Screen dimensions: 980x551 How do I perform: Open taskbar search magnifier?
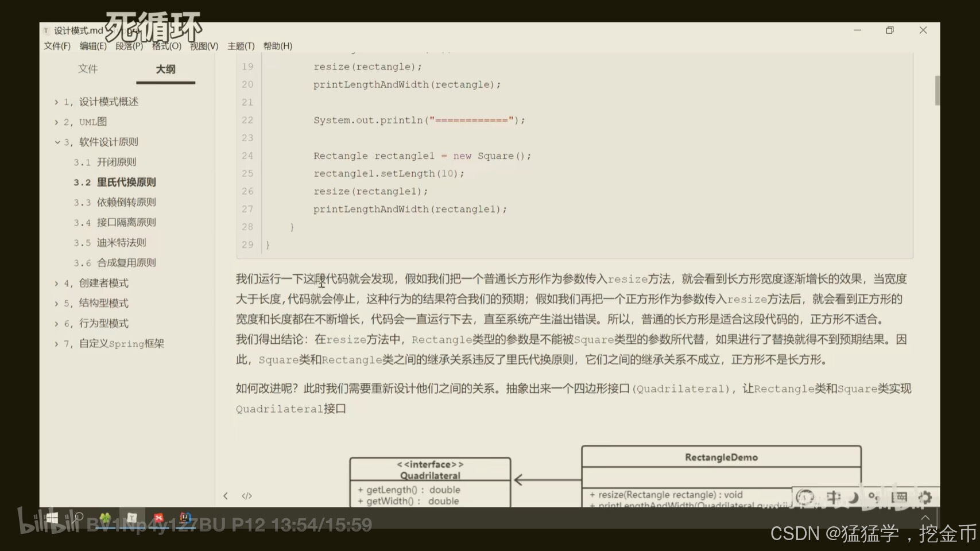coord(79,518)
